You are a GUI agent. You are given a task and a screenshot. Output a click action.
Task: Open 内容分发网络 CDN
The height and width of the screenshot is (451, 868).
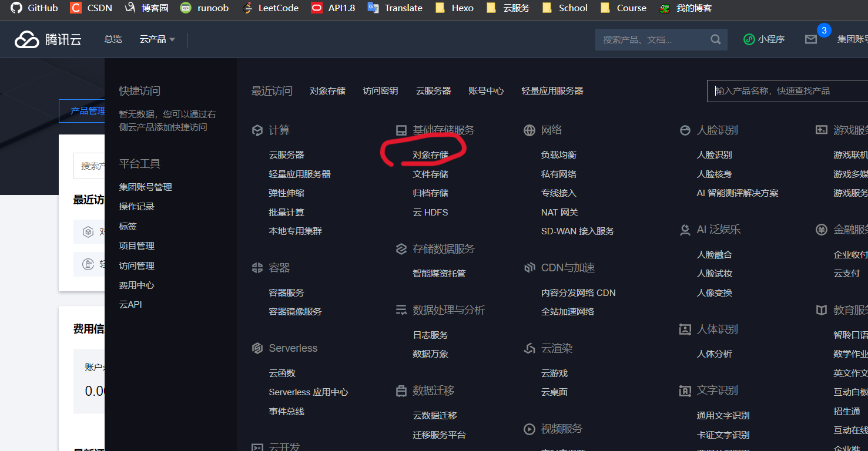[x=578, y=293]
